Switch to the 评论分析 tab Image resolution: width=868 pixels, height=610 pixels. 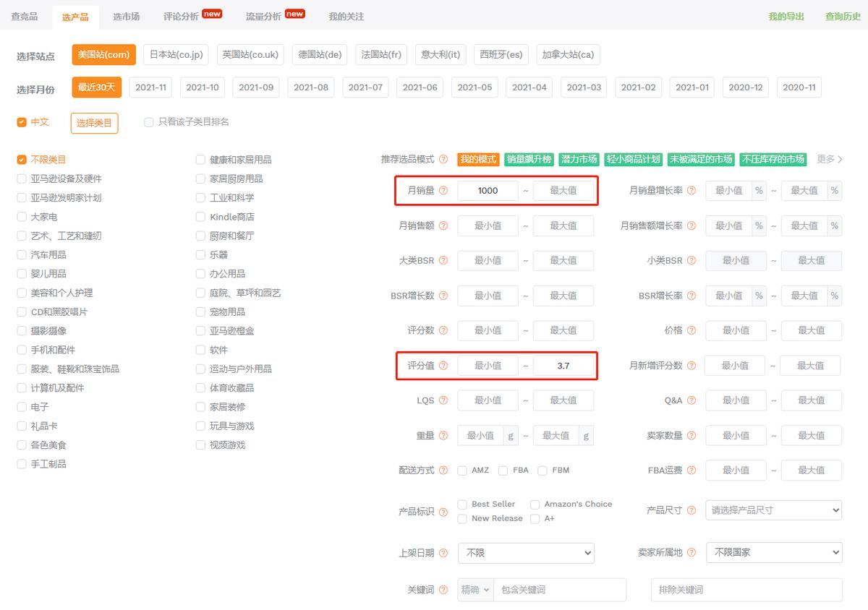tap(180, 16)
